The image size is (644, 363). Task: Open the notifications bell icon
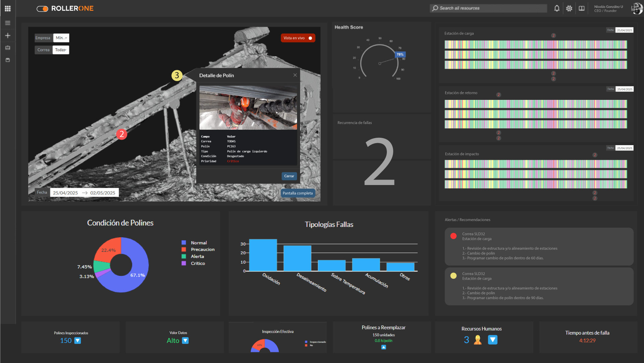(557, 8)
